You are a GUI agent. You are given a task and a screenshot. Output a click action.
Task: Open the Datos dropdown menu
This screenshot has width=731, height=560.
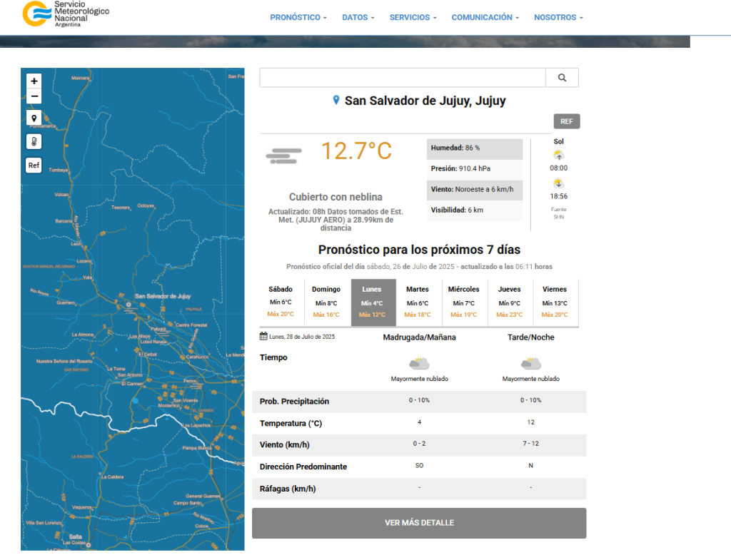click(358, 17)
